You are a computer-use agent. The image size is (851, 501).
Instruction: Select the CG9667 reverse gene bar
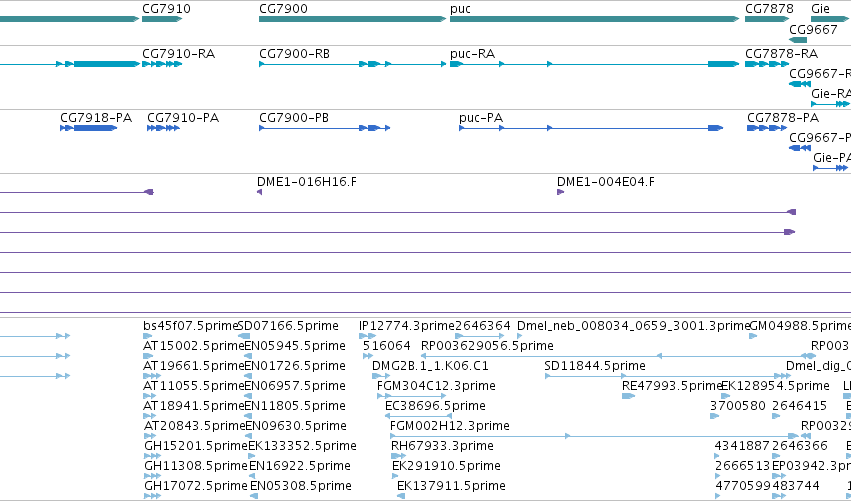[x=798, y=40]
